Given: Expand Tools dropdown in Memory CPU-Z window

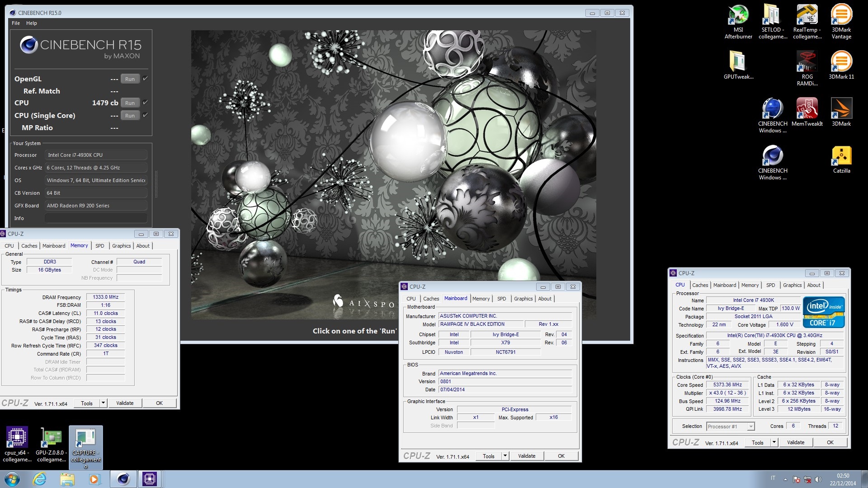Looking at the screenshot, I should 104,403.
